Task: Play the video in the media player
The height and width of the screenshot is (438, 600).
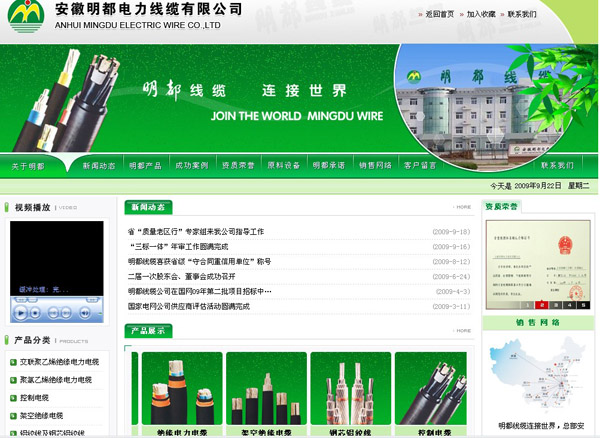Action: (21, 313)
